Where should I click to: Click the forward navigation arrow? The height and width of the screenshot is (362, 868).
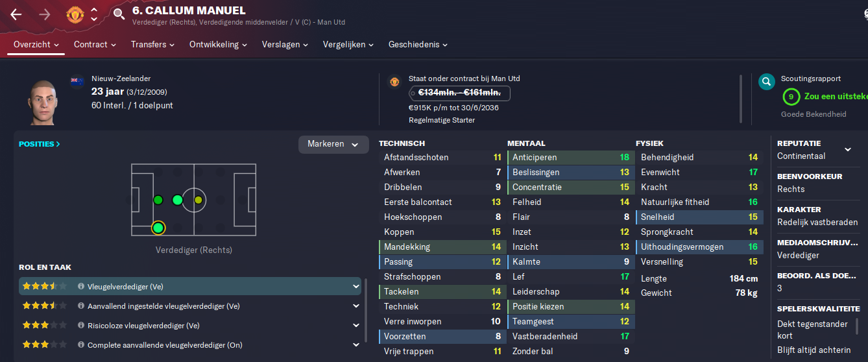pyautogui.click(x=45, y=14)
